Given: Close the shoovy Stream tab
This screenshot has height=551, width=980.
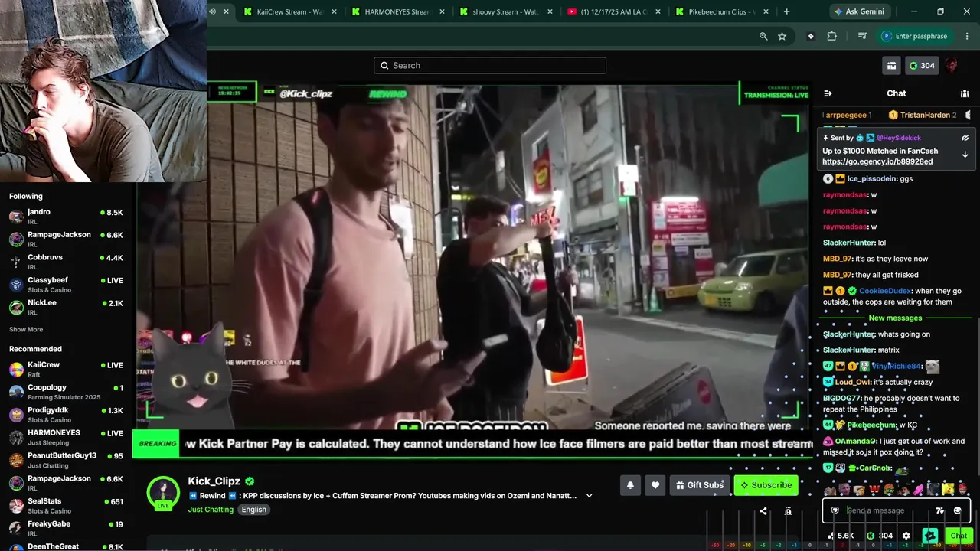Looking at the screenshot, I should (x=550, y=11).
